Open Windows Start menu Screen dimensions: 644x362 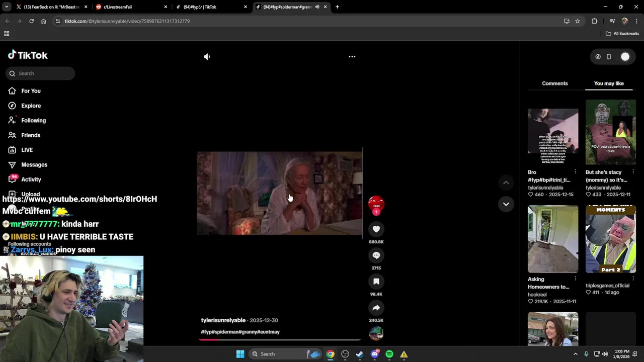pos(240,354)
